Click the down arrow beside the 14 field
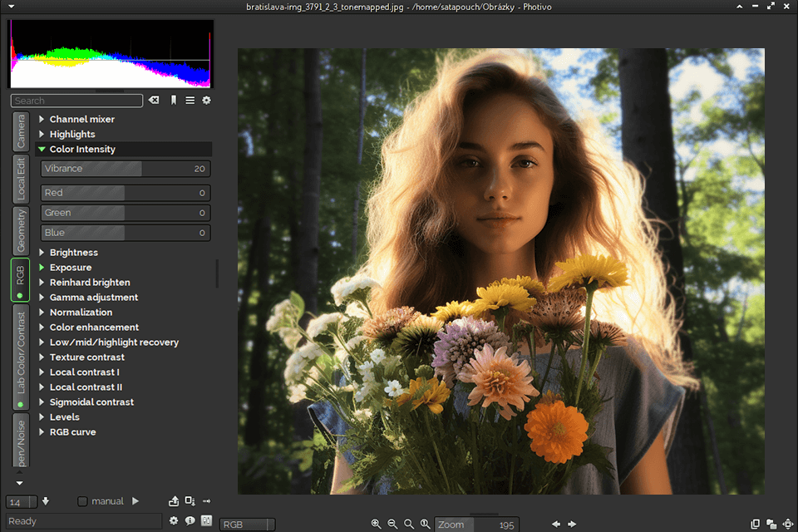Viewport: 798px width, 532px height. click(45, 501)
